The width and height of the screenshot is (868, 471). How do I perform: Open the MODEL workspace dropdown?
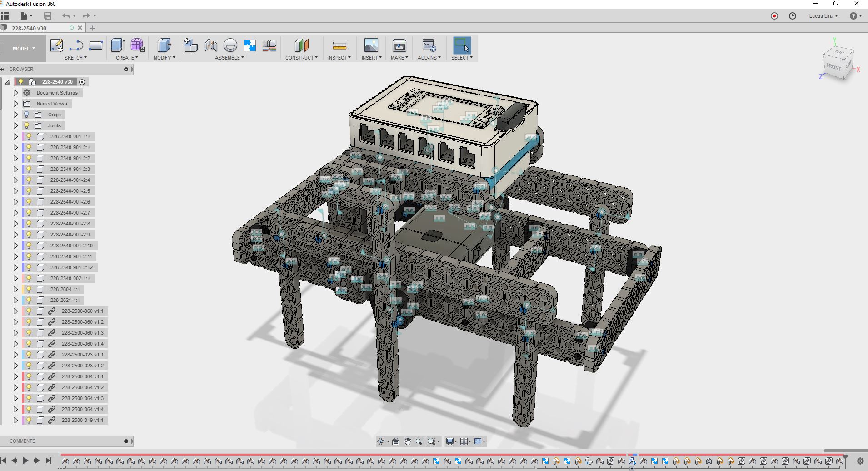[x=22, y=48]
